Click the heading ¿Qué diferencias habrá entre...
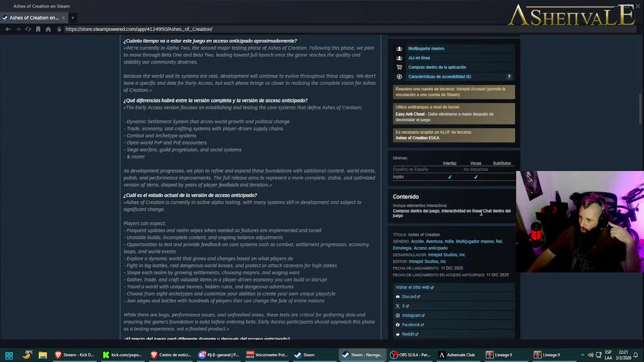644x362 pixels. 215,101
